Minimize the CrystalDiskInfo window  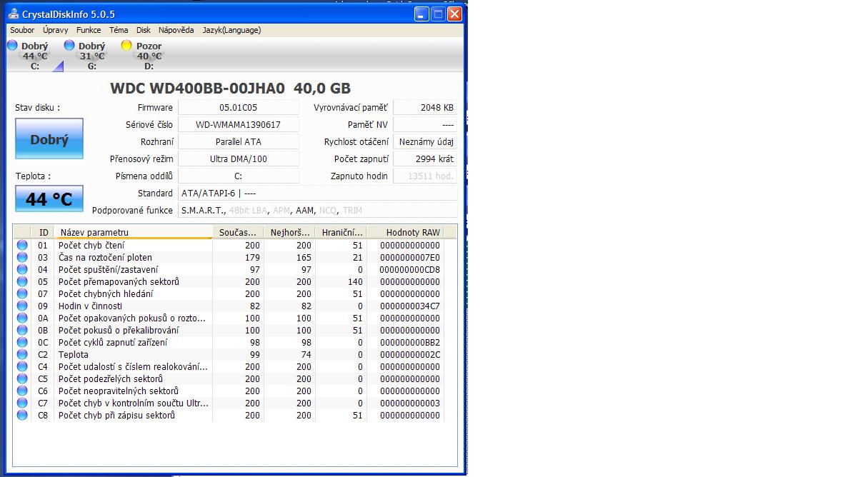pos(422,14)
